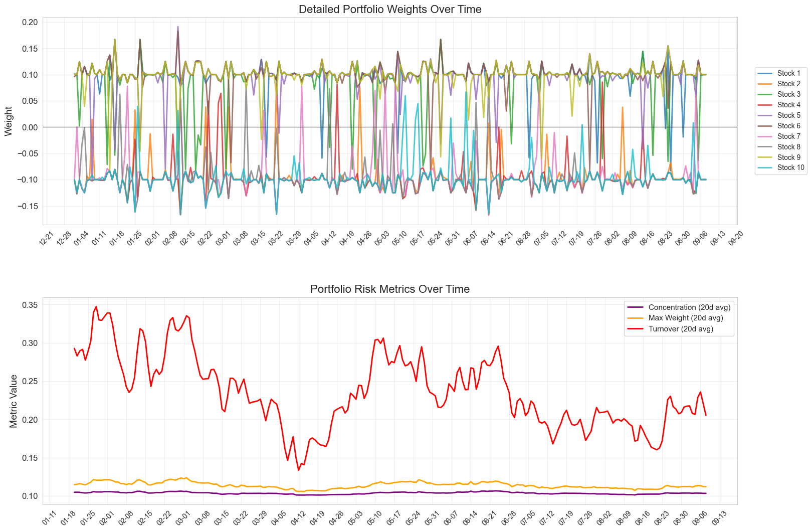
Task: Click the cyan Stock 10 legend line
Action: [x=765, y=168]
